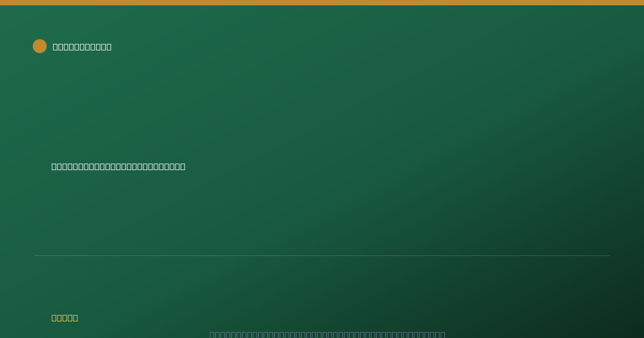Image resolution: width=644 pixels, height=338 pixels.
Task: Click the empty green area above body text
Action: [322, 107]
